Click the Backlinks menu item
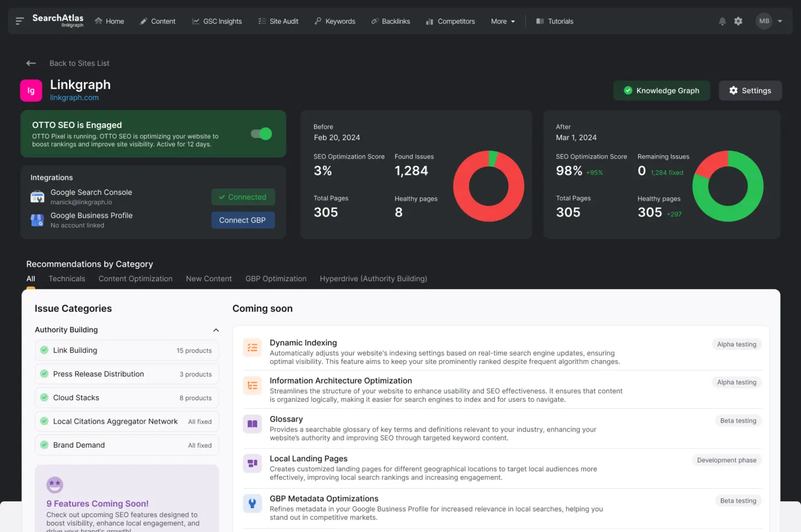Image resolution: width=801 pixels, height=532 pixels. point(391,21)
